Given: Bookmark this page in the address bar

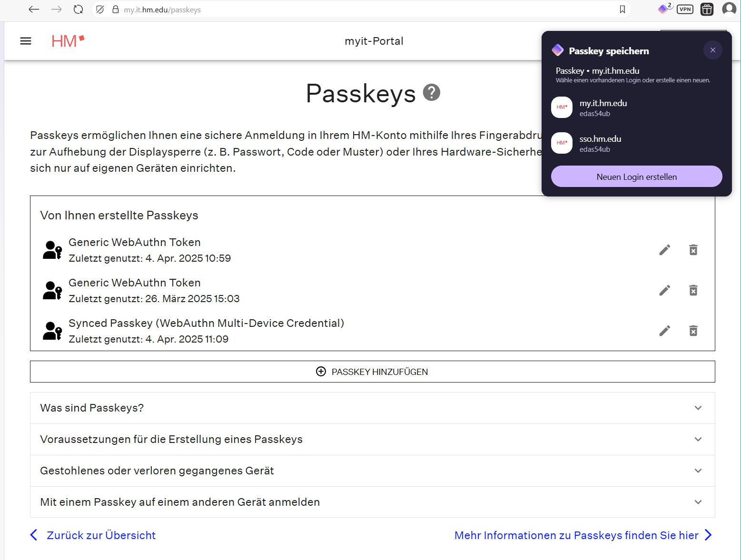Looking at the screenshot, I should tap(622, 10).
